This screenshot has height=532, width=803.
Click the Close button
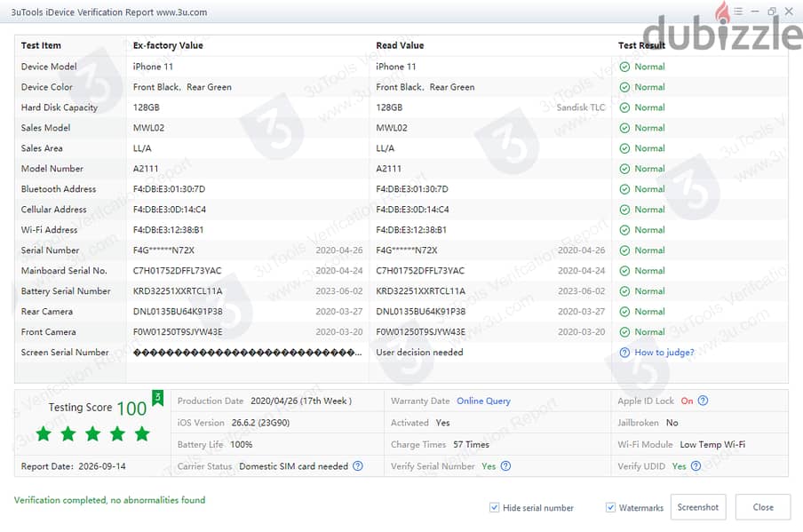tap(762, 507)
